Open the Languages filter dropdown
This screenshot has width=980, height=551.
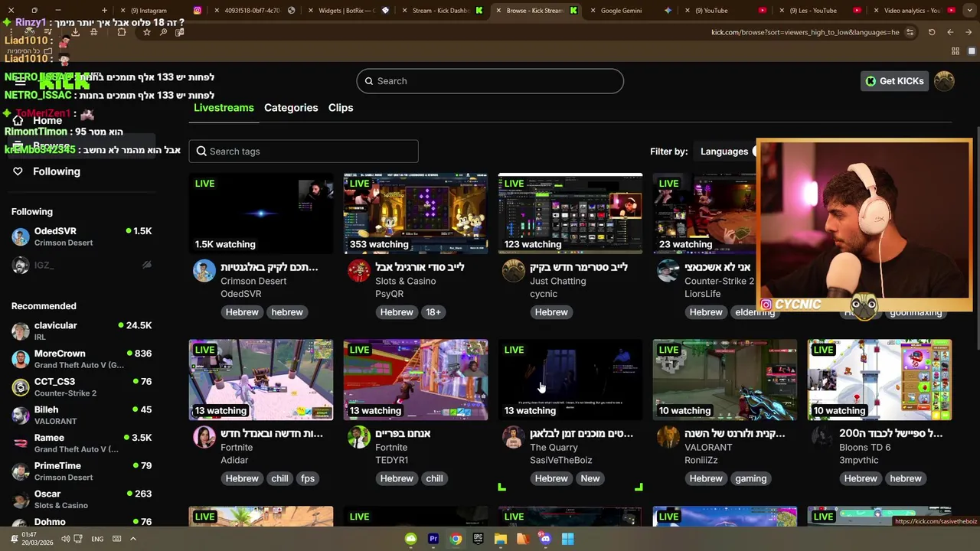[x=724, y=152]
